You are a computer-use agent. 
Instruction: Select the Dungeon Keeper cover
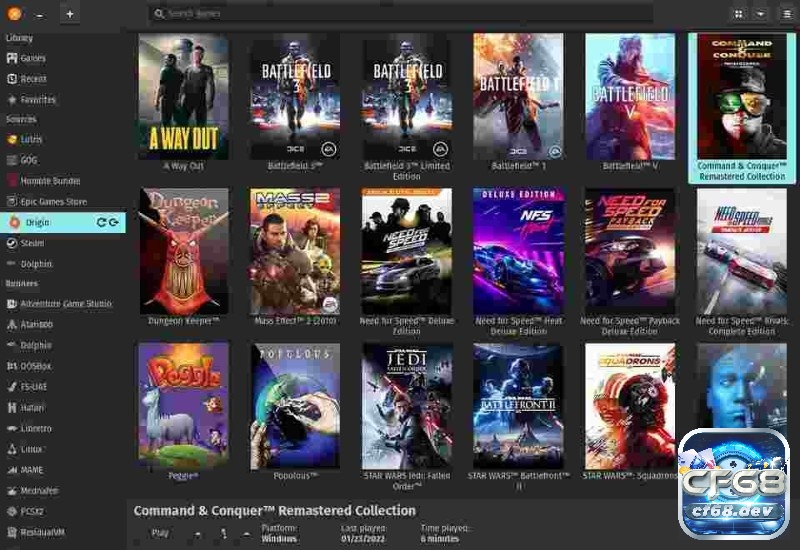tap(184, 251)
